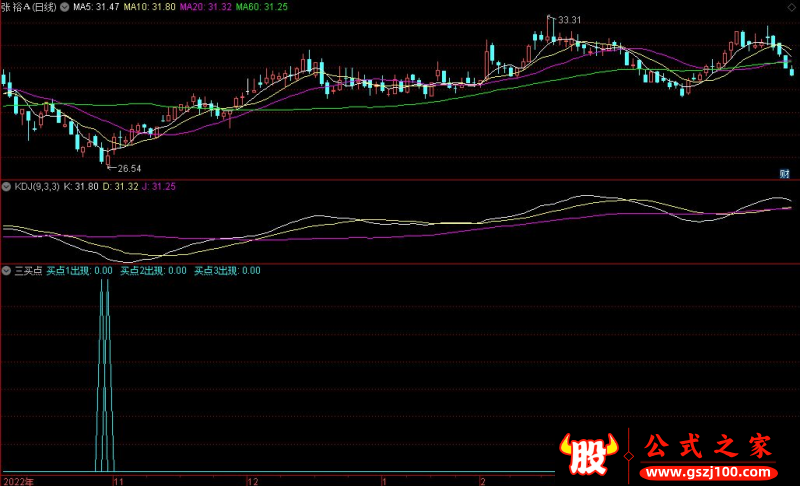Click the 财 financial marker icon
The height and width of the screenshot is (486, 800).
(x=785, y=173)
